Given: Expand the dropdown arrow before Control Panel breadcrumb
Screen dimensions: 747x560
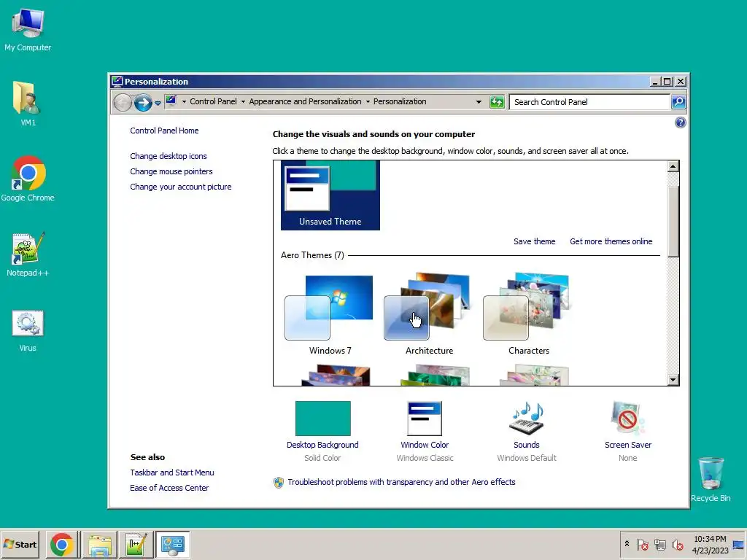Looking at the screenshot, I should pyautogui.click(x=184, y=101).
